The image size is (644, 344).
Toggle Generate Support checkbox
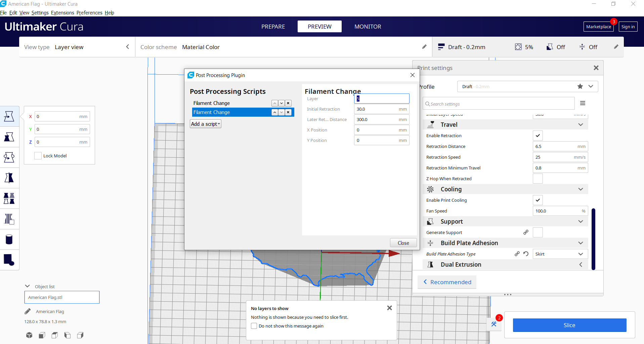(x=538, y=232)
